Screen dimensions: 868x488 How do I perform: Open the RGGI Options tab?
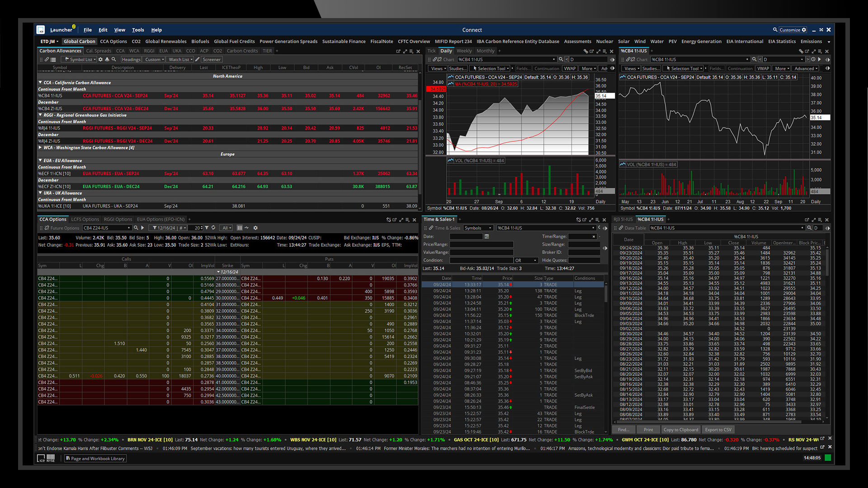point(118,220)
